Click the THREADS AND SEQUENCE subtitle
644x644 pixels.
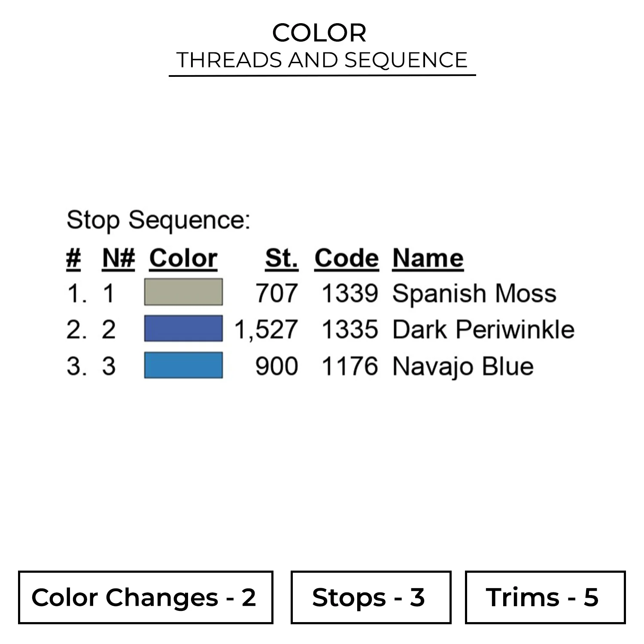tap(322, 60)
